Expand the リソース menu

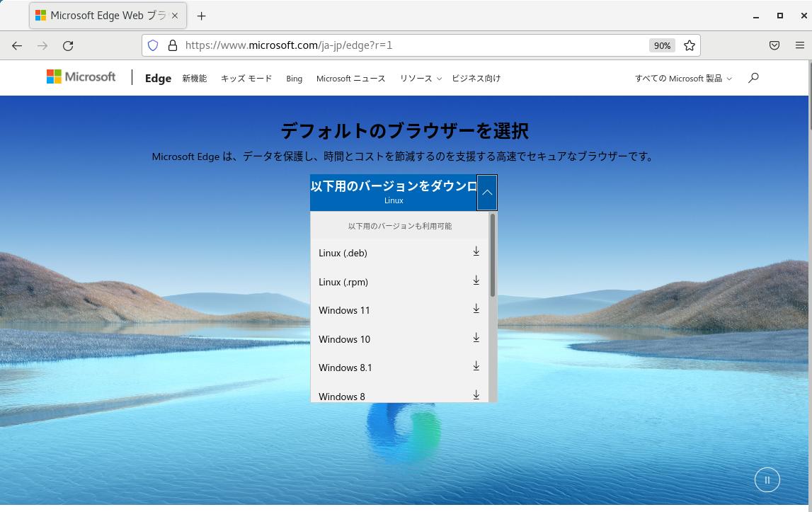pyautogui.click(x=421, y=78)
